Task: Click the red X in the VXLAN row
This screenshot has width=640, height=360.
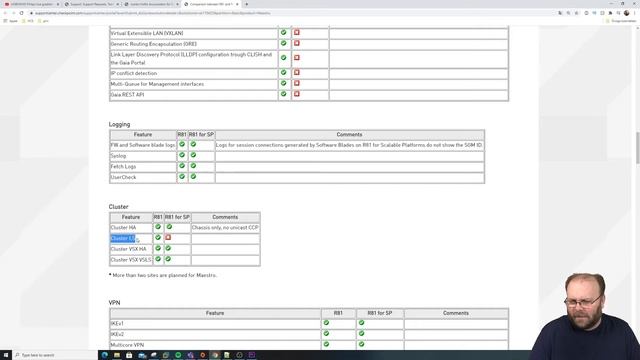Action: point(297,33)
